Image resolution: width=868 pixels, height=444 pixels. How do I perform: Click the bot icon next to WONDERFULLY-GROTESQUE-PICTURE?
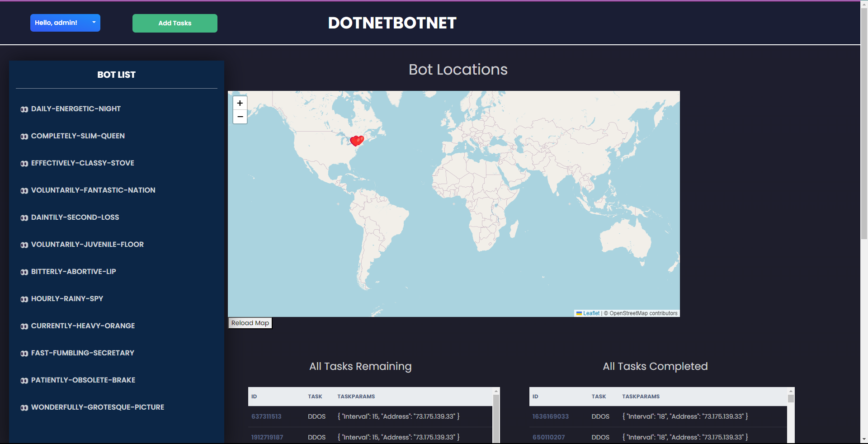tap(24, 408)
